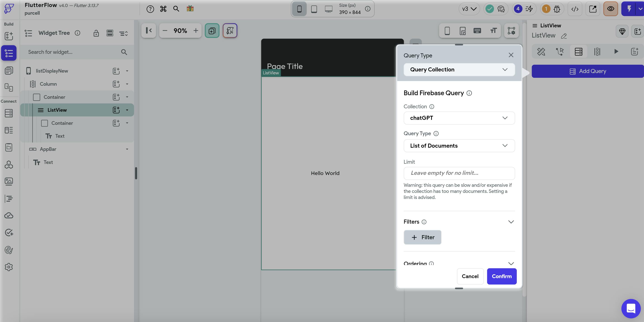Select the Container under ListView in tree
Image resolution: width=644 pixels, height=322 pixels.
(x=62, y=123)
